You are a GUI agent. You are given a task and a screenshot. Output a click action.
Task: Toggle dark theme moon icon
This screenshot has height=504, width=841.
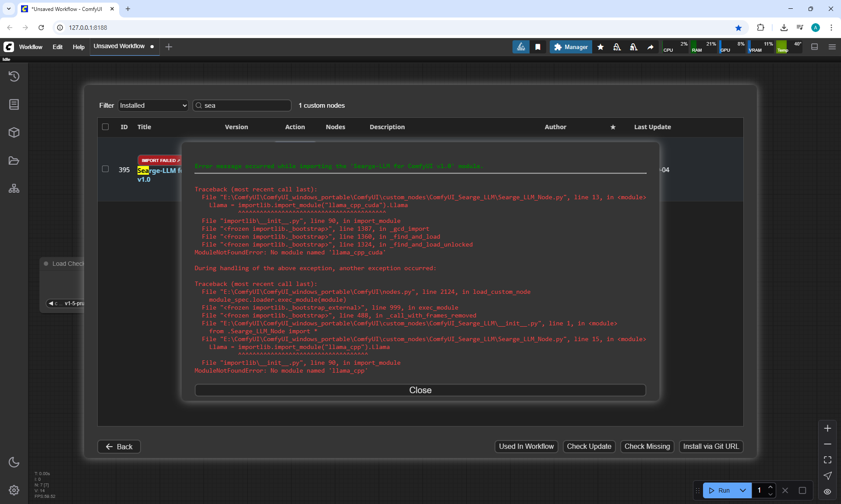point(14,462)
